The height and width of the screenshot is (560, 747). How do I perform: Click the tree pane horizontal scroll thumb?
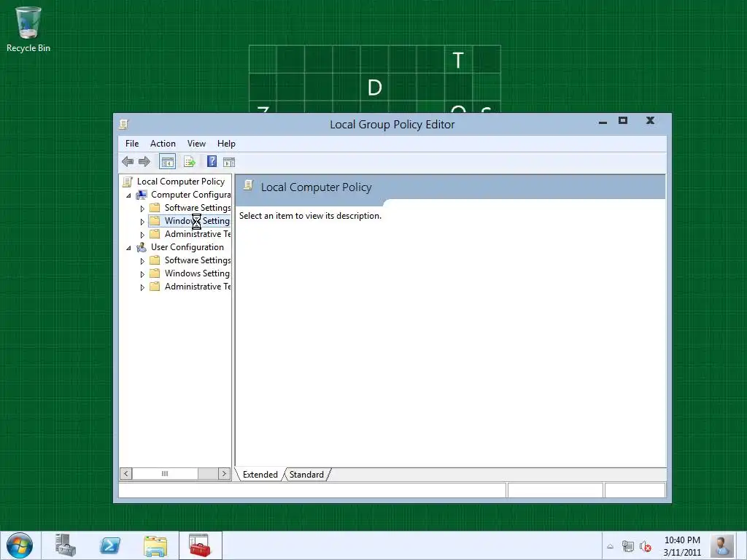(165, 473)
